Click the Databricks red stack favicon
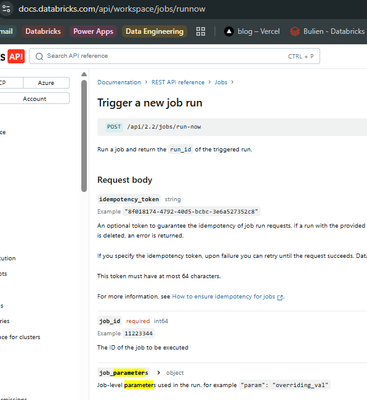367x400 pixels. tap(295, 31)
